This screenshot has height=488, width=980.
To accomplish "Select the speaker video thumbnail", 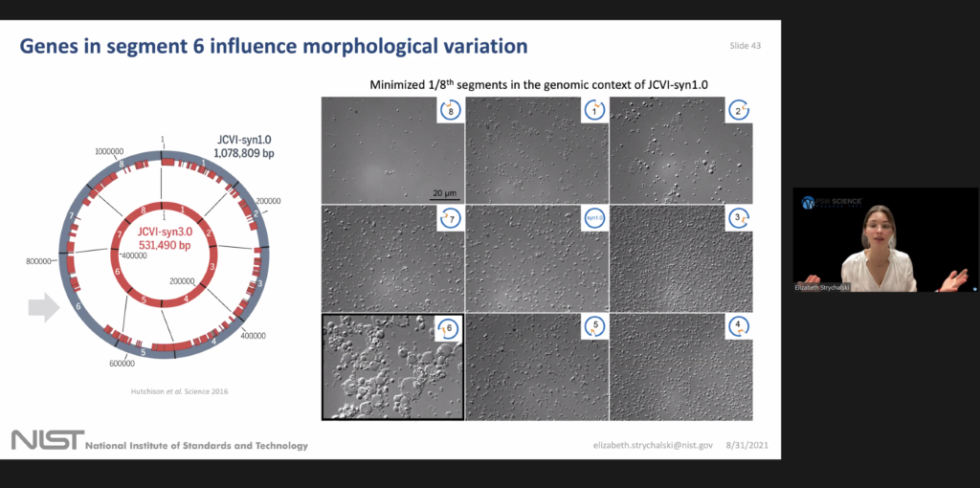I will point(885,239).
